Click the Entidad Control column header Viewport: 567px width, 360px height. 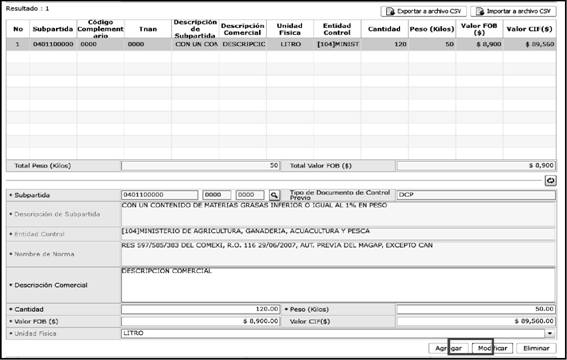337,29
